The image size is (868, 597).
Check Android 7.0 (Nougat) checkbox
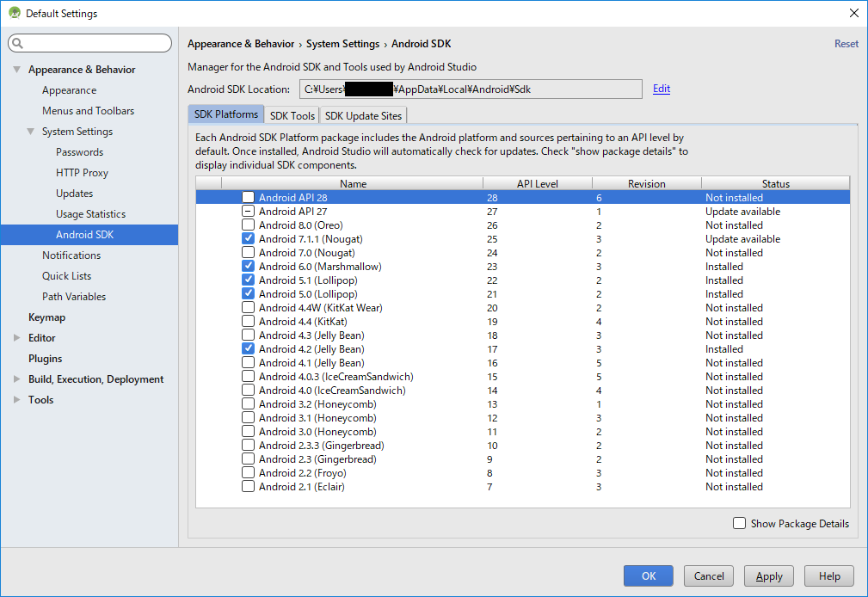click(248, 253)
